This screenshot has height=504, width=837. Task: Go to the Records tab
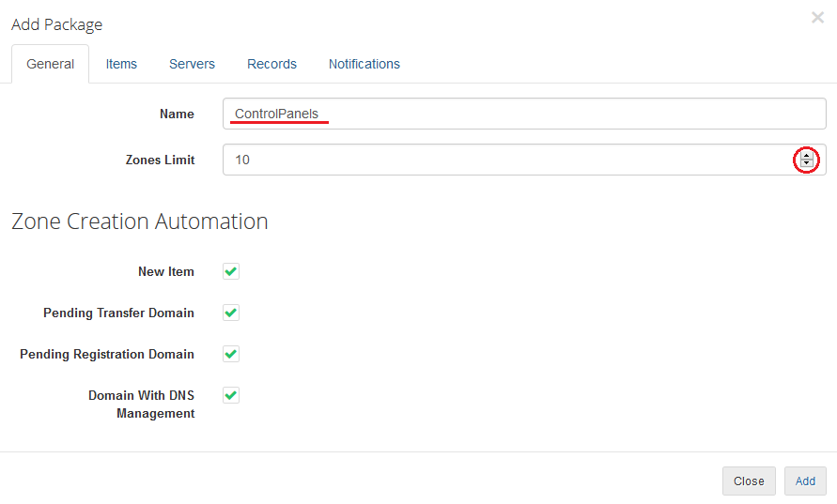point(271,64)
